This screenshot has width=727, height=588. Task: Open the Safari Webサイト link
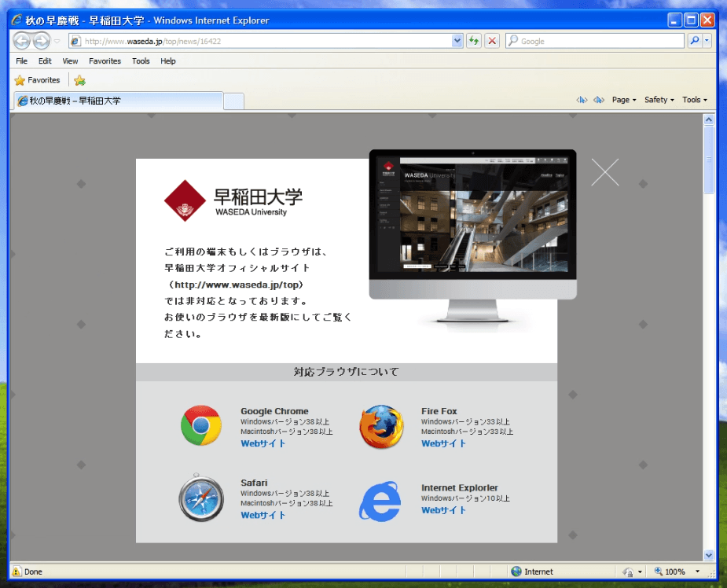263,515
